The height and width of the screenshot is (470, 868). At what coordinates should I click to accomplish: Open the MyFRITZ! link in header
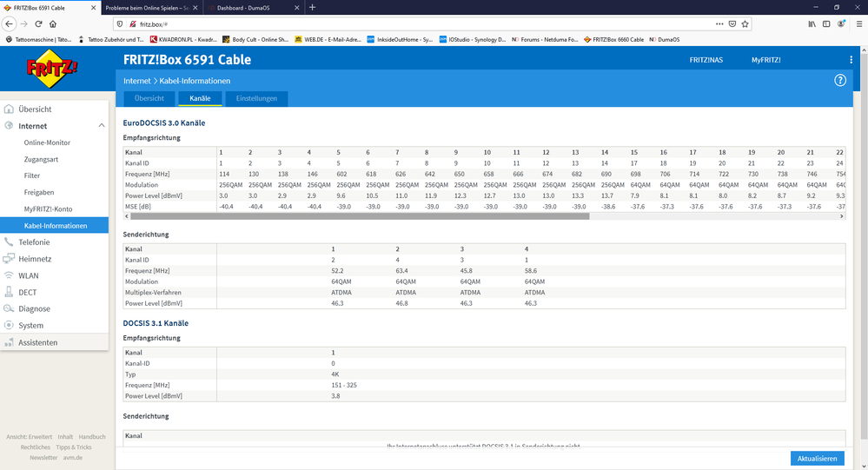point(765,60)
